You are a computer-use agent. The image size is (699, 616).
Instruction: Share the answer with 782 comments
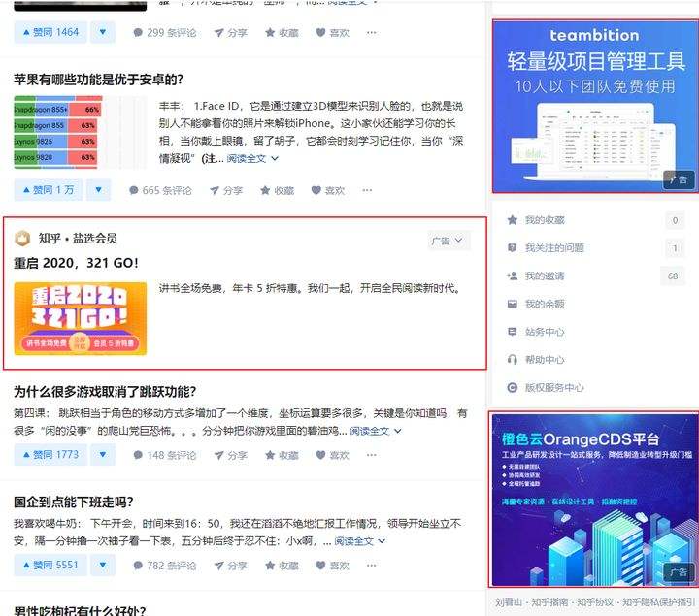(230, 566)
